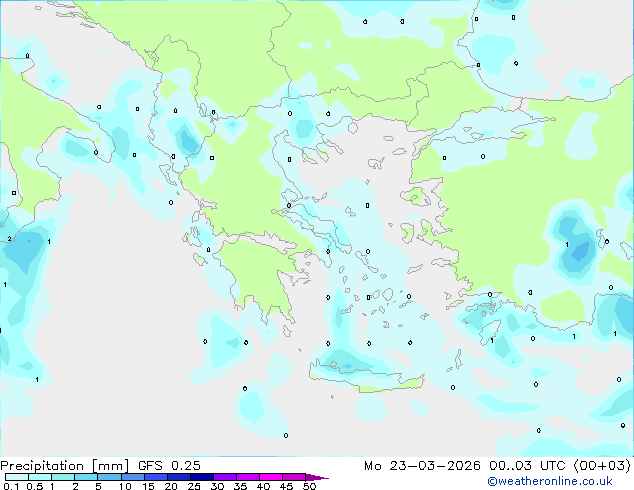Click the 30–35 mm purple swatch
Screen dimensions: 634x490
(x=225, y=477)
